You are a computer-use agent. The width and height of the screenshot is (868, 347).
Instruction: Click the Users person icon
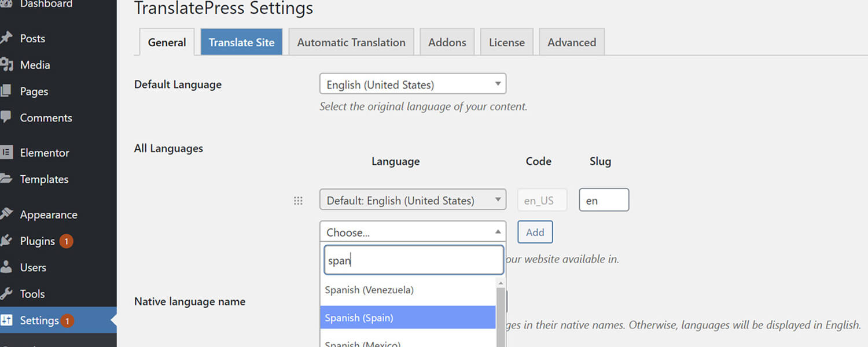click(x=6, y=267)
